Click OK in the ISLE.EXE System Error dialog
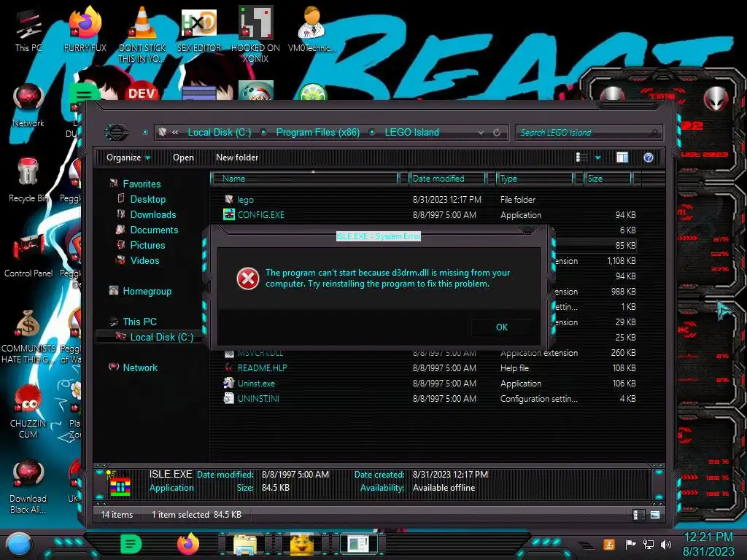The image size is (747, 560). point(502,327)
